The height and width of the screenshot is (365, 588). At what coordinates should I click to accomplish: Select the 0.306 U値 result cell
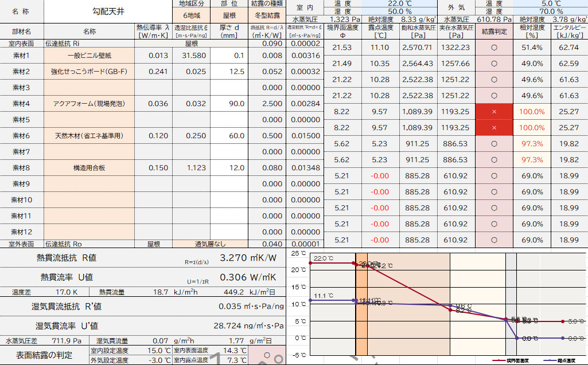pos(248,277)
